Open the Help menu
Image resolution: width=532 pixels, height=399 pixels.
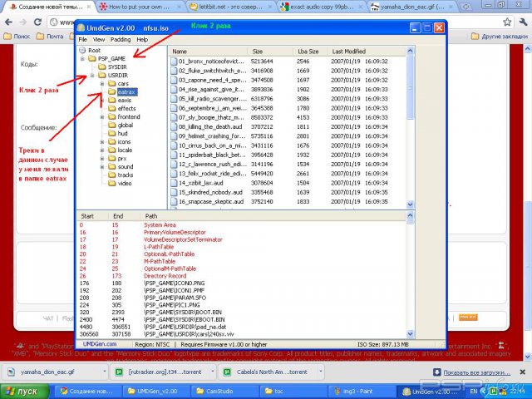pos(142,39)
